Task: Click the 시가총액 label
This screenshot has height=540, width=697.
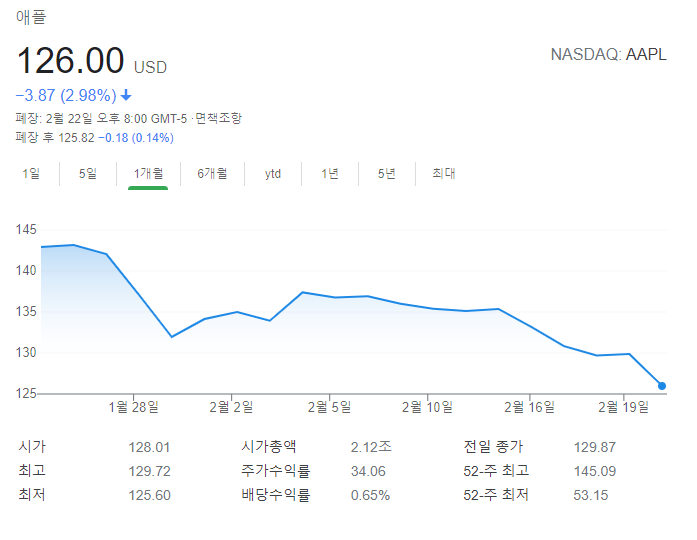Action: tap(269, 446)
